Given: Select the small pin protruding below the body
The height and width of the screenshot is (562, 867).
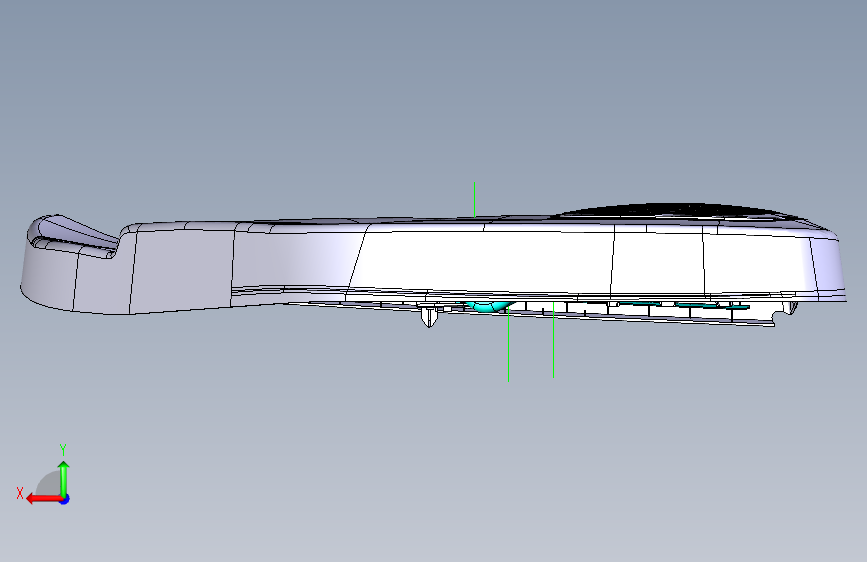Looking at the screenshot, I should pos(429,316).
